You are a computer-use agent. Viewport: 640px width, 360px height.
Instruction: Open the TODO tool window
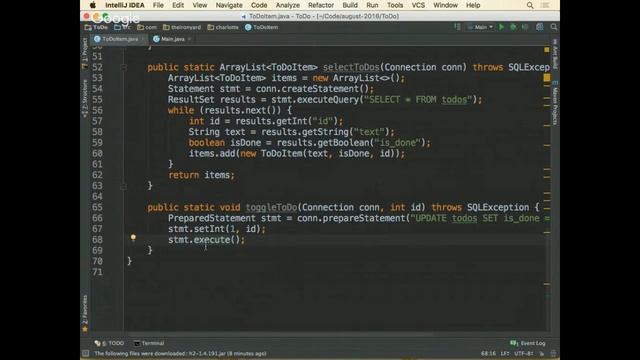pyautogui.click(x=109, y=343)
